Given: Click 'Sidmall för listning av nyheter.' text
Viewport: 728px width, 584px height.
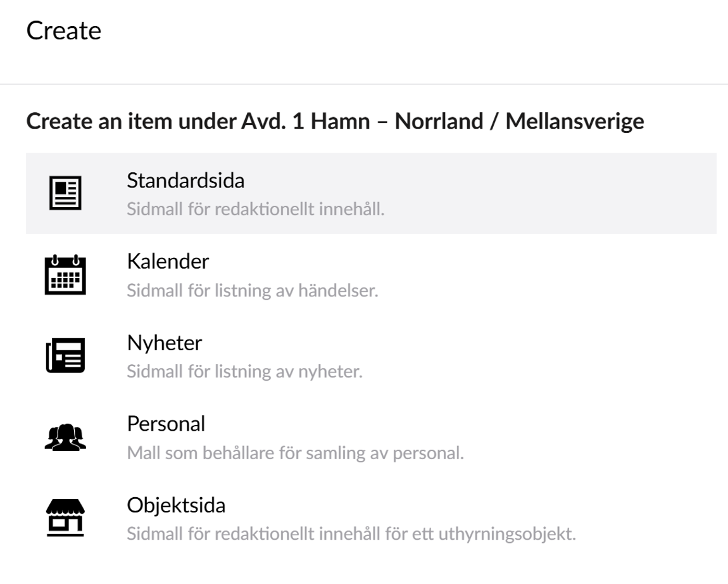Looking at the screenshot, I should tap(244, 371).
